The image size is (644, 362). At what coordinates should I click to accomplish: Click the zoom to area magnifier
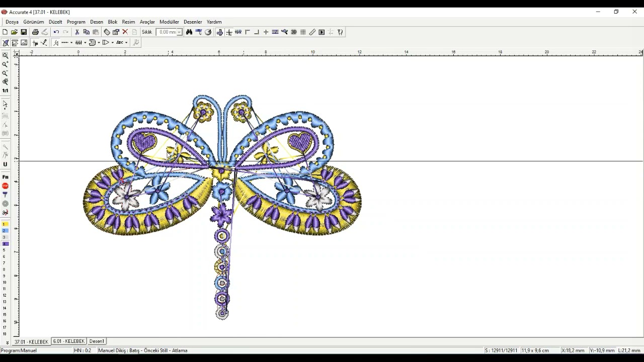click(x=6, y=56)
